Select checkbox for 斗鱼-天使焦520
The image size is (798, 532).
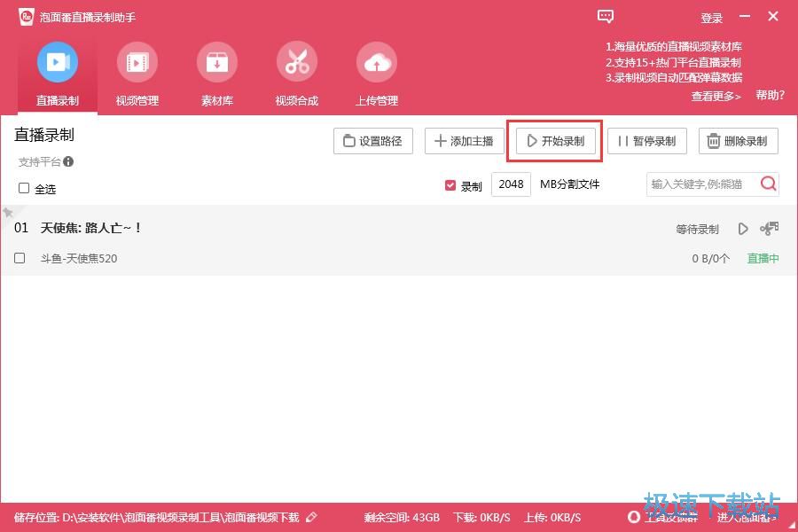[20, 258]
